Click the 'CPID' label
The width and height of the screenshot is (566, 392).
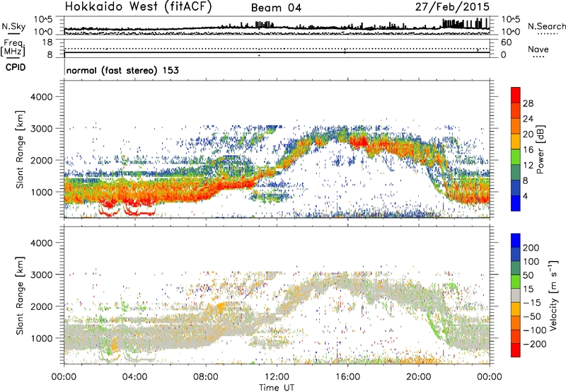point(16,67)
